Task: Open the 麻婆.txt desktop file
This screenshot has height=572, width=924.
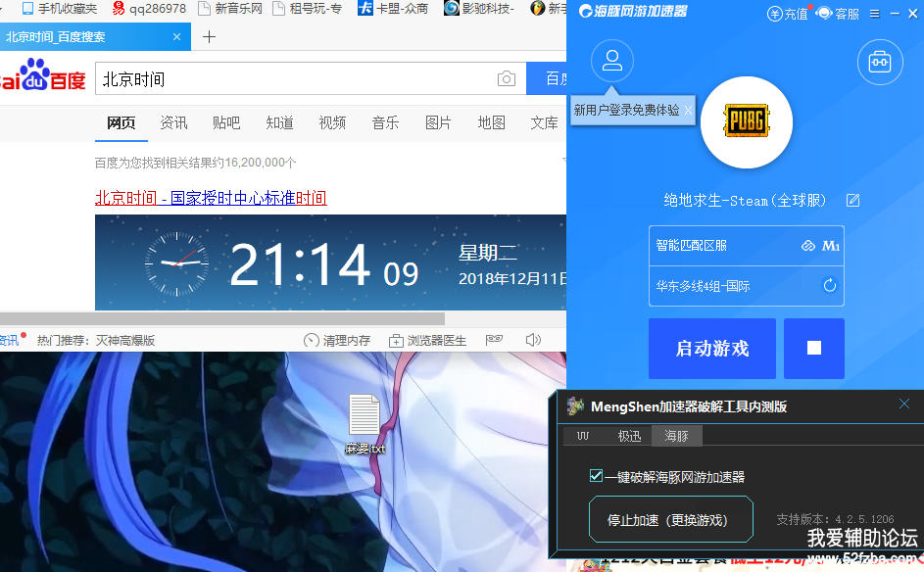Action: tap(365, 423)
